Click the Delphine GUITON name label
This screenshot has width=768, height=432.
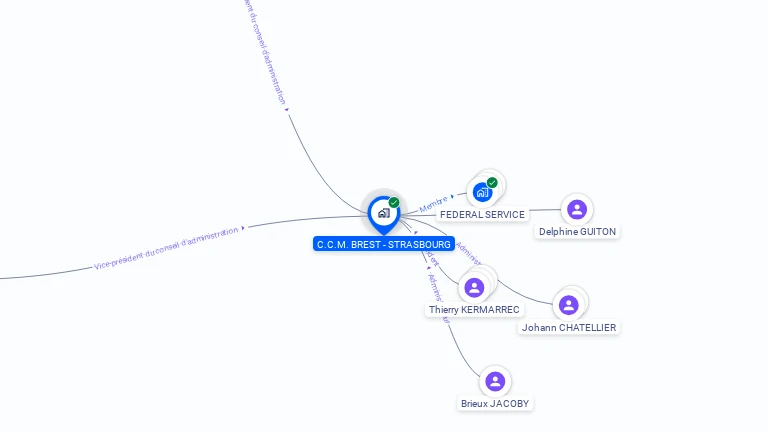coord(577,232)
